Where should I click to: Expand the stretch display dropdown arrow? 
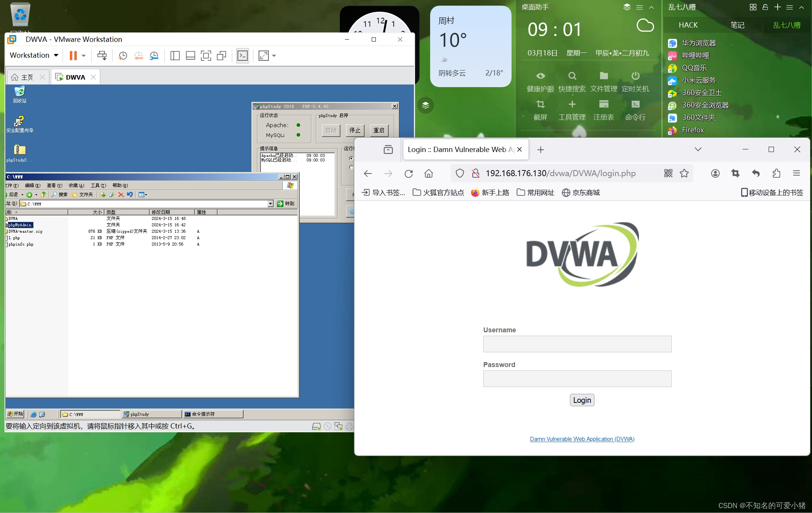[274, 56]
